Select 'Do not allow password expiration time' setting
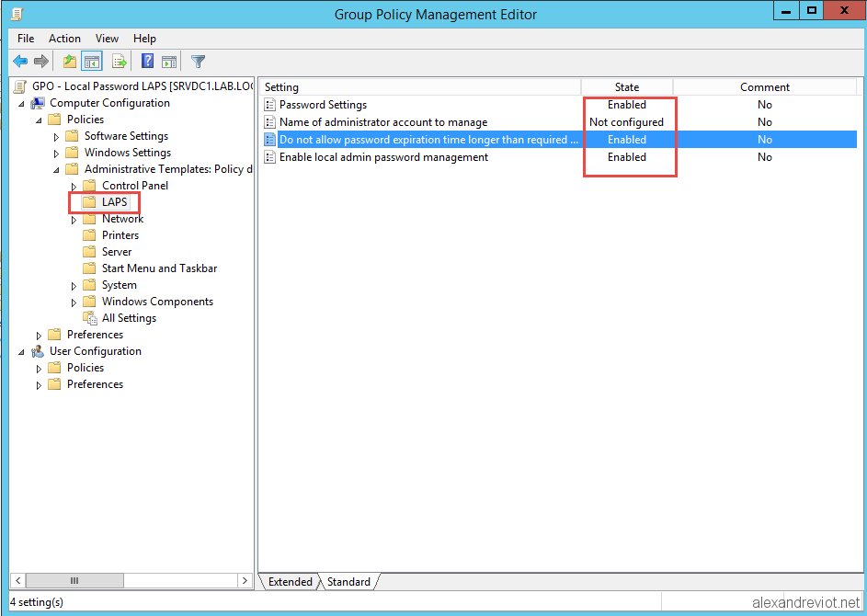867x616 pixels. coord(560,140)
